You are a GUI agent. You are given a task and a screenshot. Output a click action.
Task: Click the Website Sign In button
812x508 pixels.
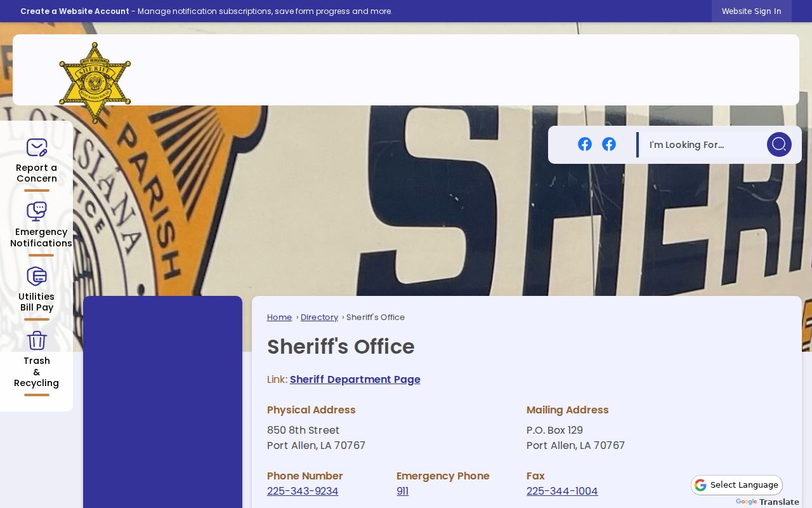pos(752,11)
